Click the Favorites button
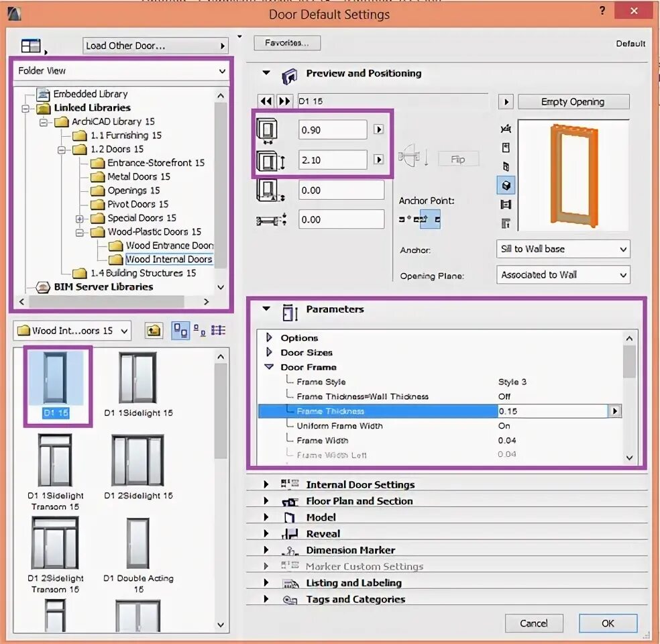The image size is (660, 644). tap(287, 43)
